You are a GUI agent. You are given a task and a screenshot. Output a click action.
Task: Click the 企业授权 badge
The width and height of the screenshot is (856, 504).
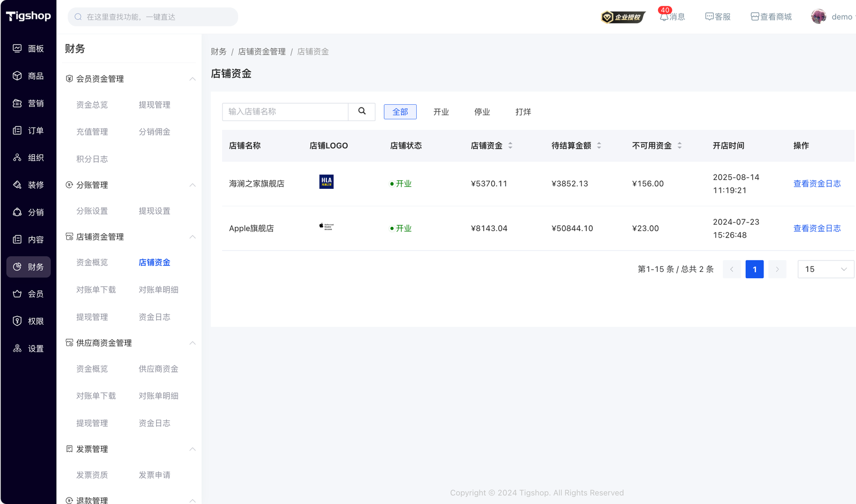tap(623, 17)
